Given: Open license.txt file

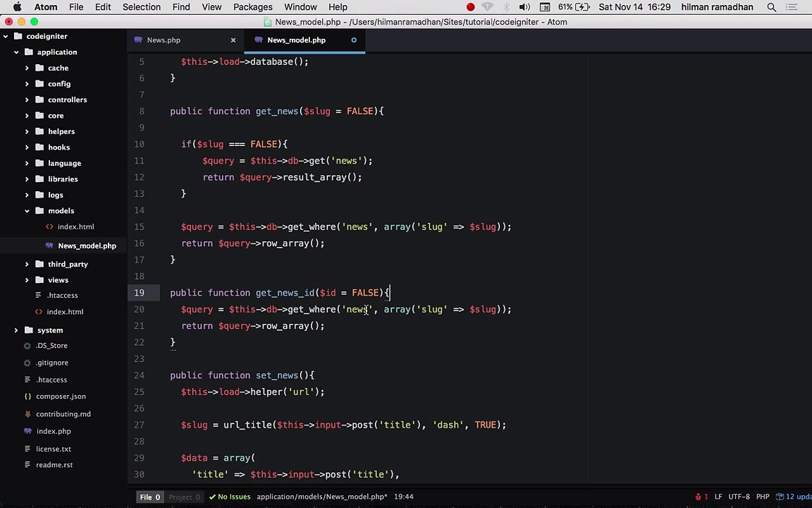Looking at the screenshot, I should pos(54,449).
